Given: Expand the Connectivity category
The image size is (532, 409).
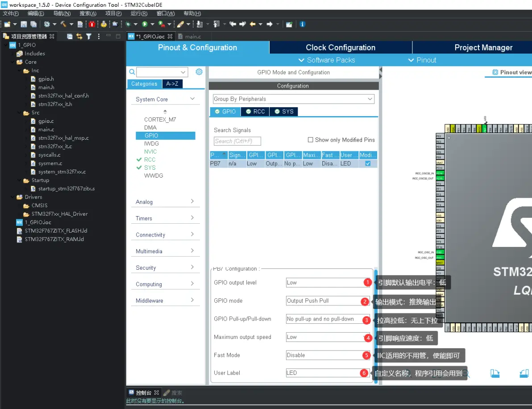Looking at the screenshot, I should pos(165,235).
